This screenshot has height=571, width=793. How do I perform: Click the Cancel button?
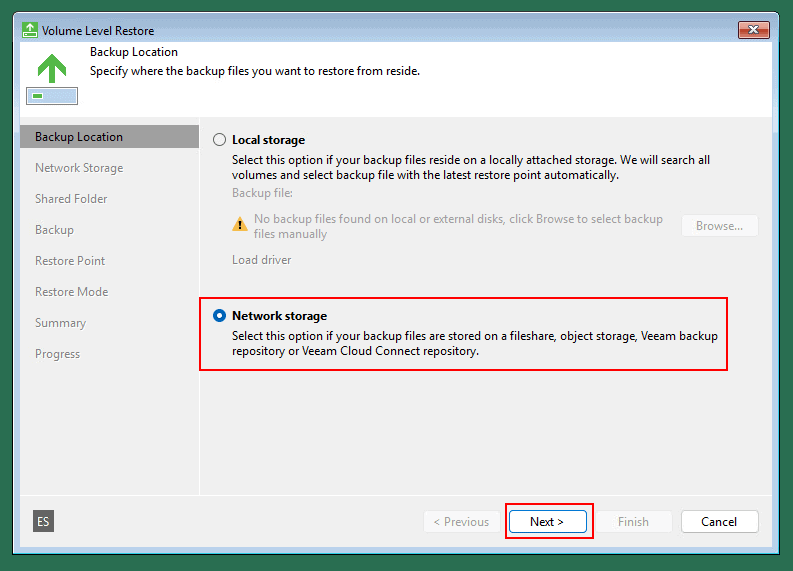[x=719, y=521]
